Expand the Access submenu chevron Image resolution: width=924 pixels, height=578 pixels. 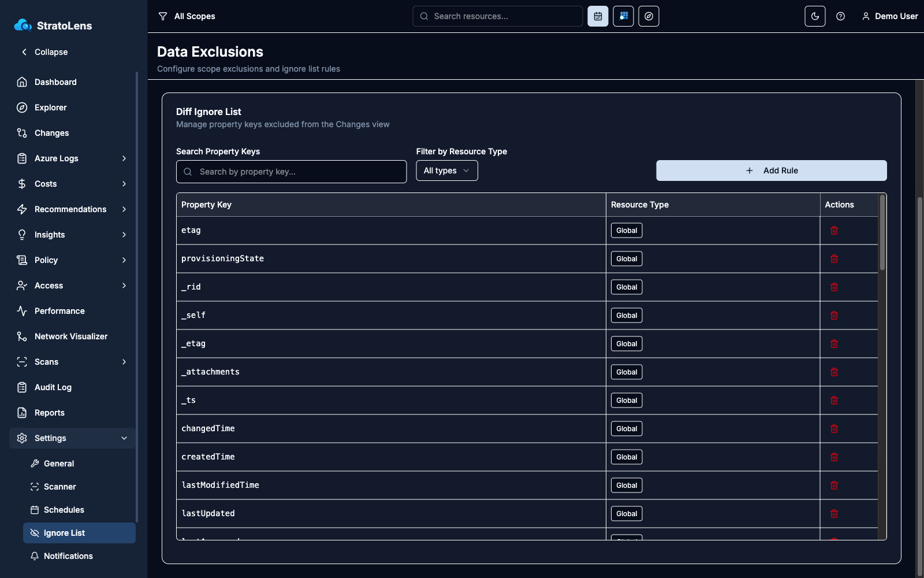[x=124, y=286]
